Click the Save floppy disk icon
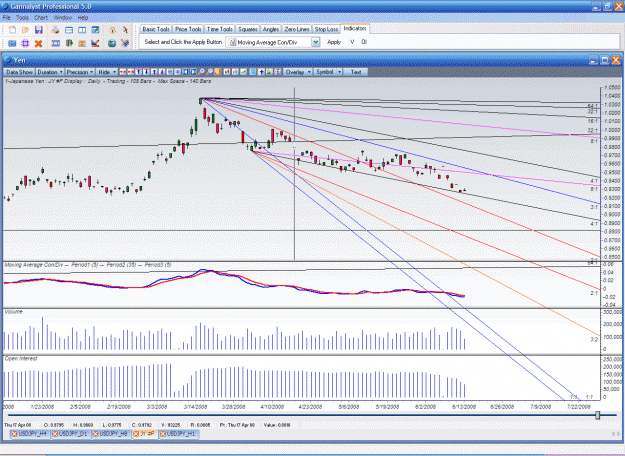The height and width of the screenshot is (456, 625). point(39,30)
